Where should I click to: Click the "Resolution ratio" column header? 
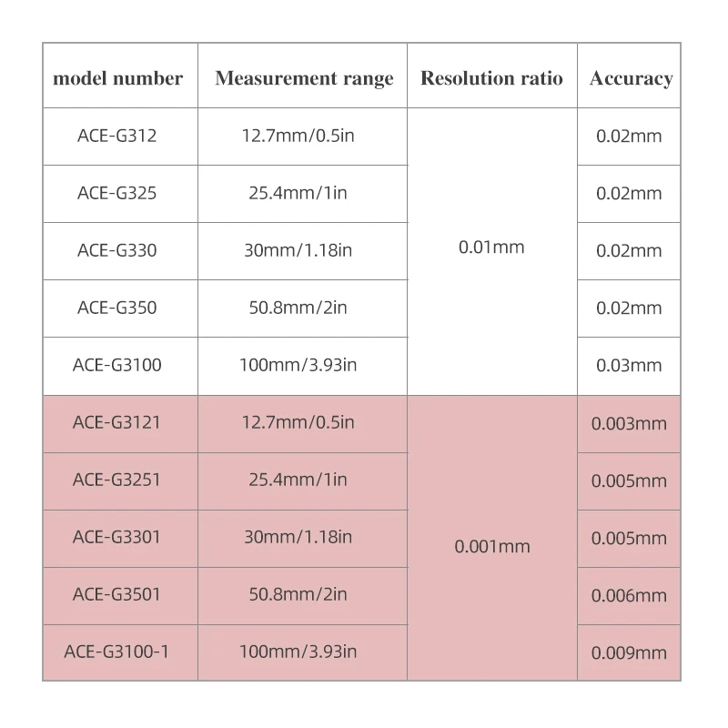(x=491, y=78)
